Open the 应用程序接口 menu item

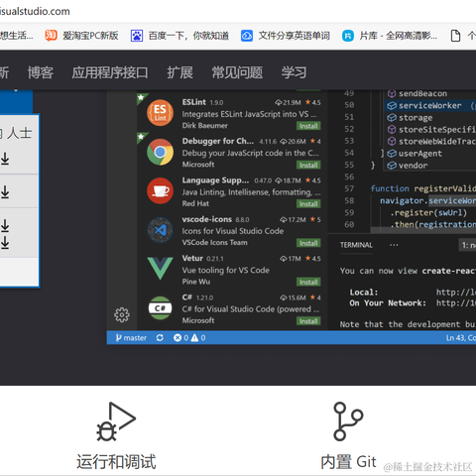pos(110,72)
